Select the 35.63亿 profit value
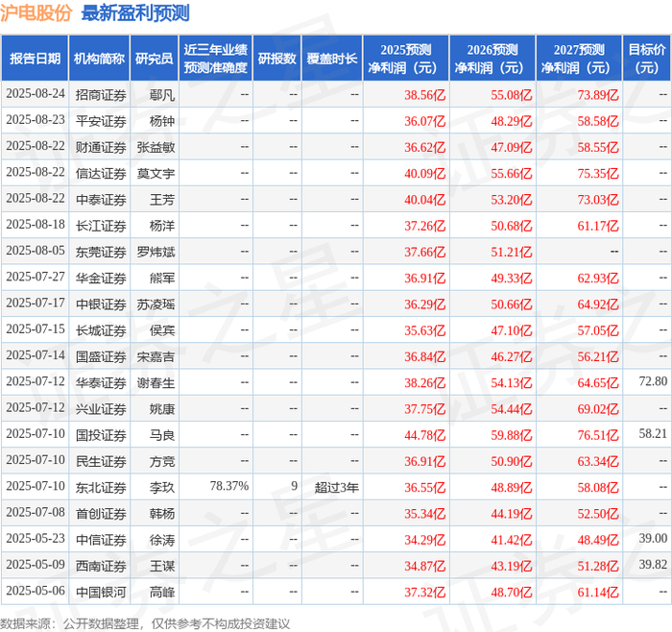This screenshot has height=632, width=672. point(424,330)
